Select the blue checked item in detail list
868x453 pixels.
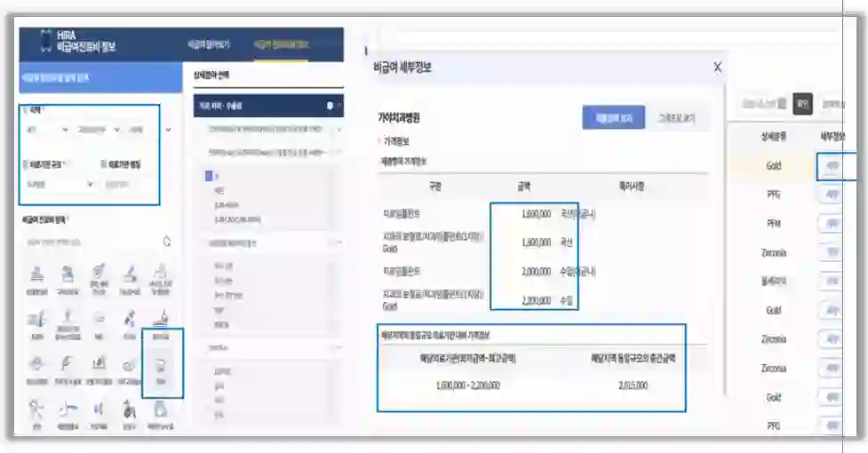[210, 176]
